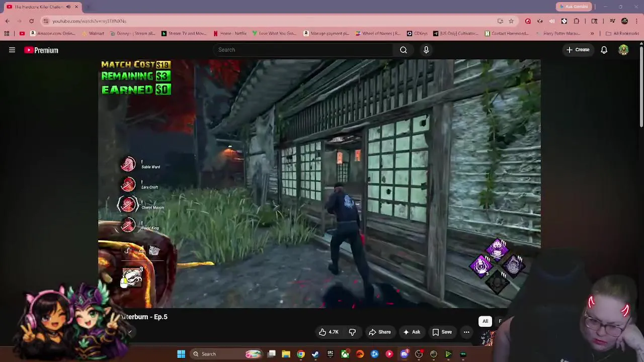Run the search with magnifier icon
Image resolution: width=644 pixels, height=362 pixels.
(404, 50)
